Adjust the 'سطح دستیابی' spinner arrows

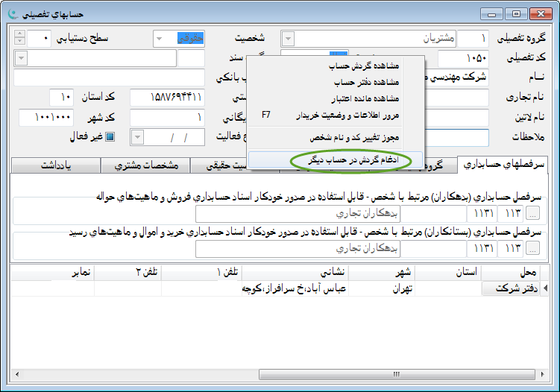click(x=19, y=37)
